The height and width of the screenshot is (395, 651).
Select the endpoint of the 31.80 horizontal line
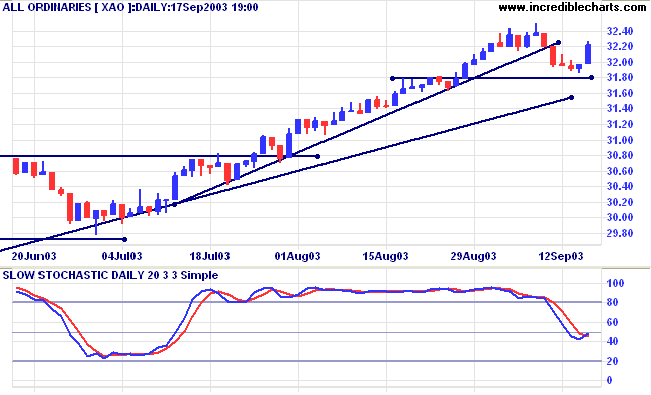click(592, 78)
